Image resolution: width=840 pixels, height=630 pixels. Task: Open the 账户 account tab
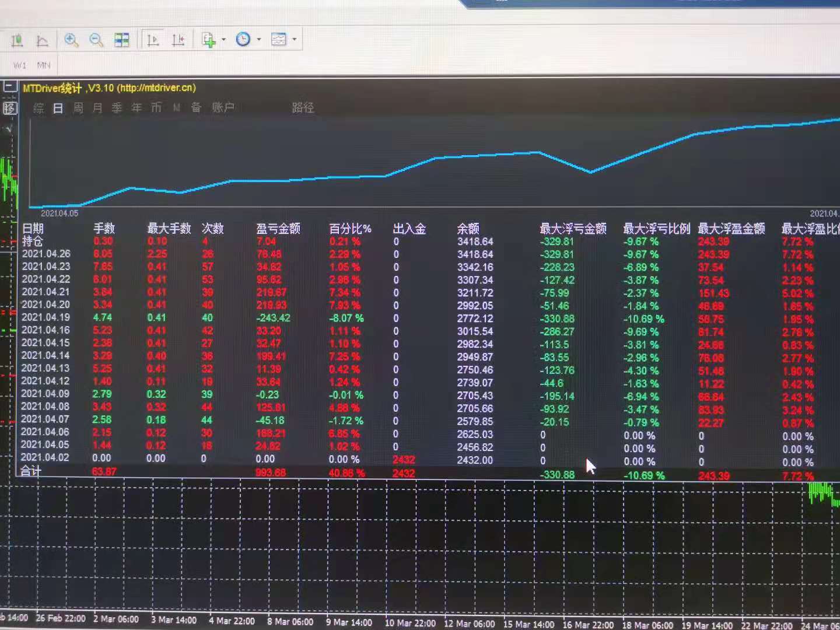[223, 107]
